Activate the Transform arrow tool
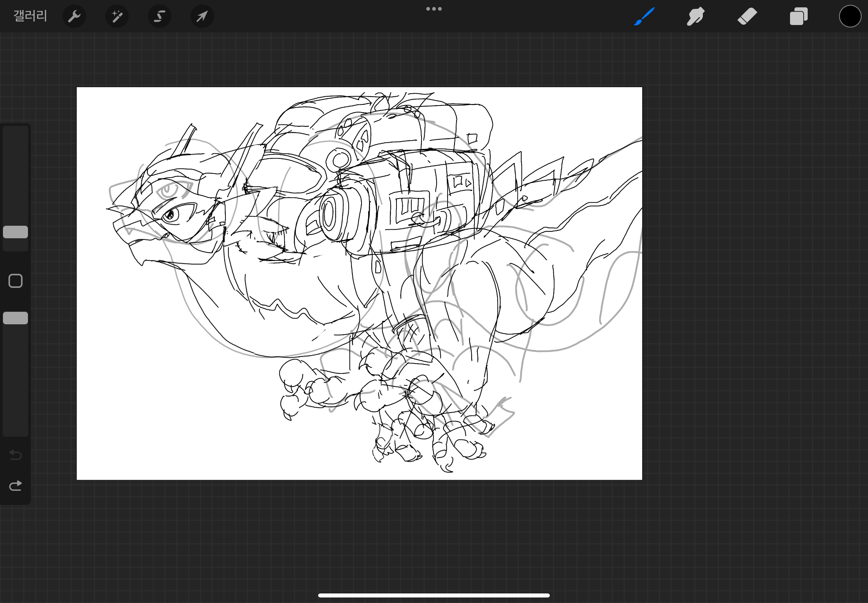 click(x=202, y=16)
